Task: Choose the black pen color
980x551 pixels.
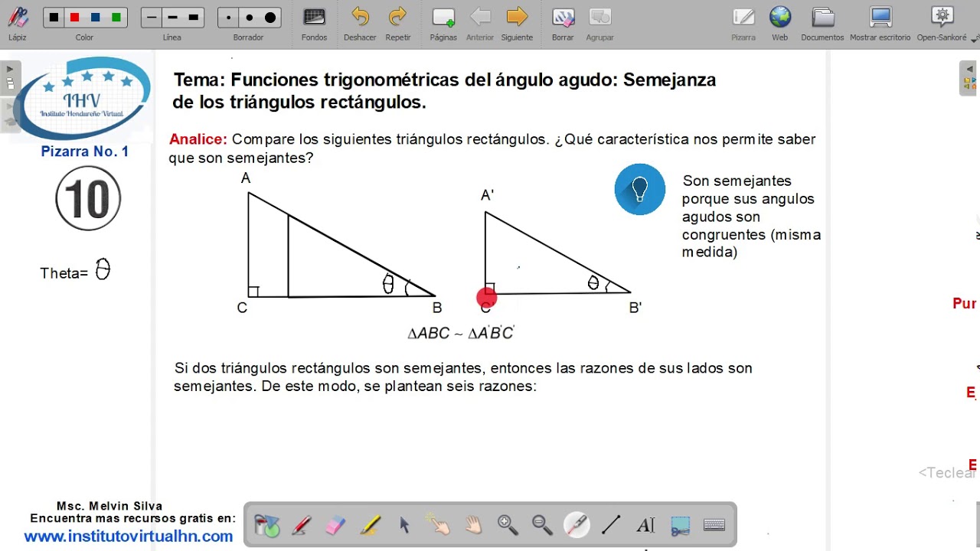Action: click(x=54, y=18)
